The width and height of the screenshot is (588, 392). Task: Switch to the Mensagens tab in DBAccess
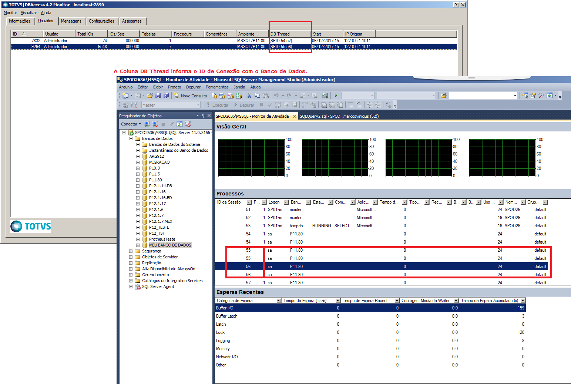tap(71, 21)
